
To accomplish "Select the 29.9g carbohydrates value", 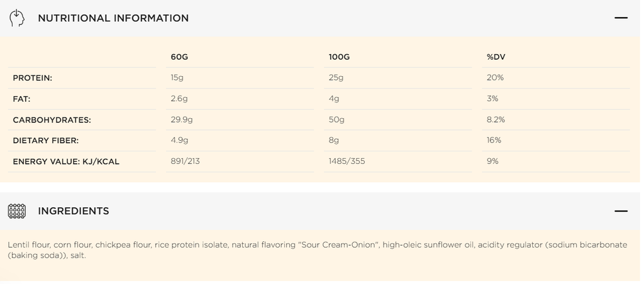I will coord(182,119).
